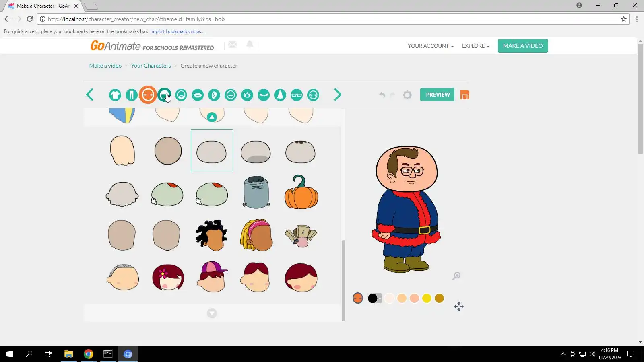Expand the black color picker dropdown arrow
Image resolution: width=644 pixels, height=362 pixels.
[380, 298]
